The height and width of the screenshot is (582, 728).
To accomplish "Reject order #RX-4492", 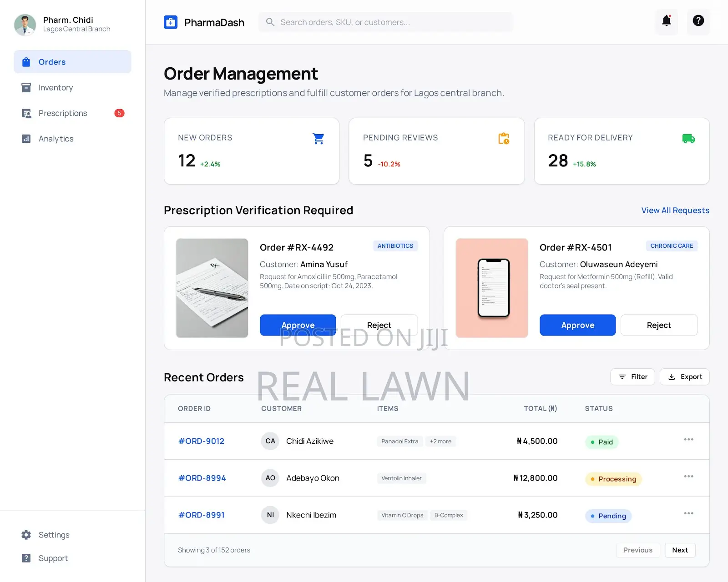I will pos(379,325).
